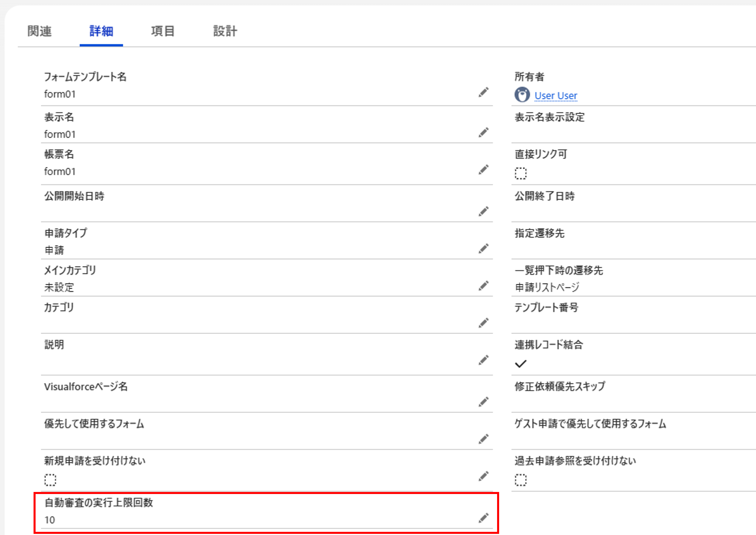756x535 pixels.
Task: Edit Visualforceページ名 with pencil icon
Action: pyautogui.click(x=483, y=402)
